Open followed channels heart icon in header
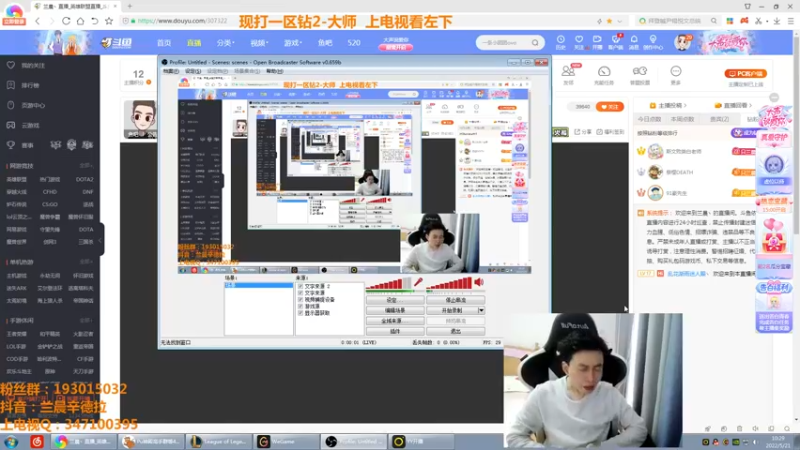 coord(579,42)
